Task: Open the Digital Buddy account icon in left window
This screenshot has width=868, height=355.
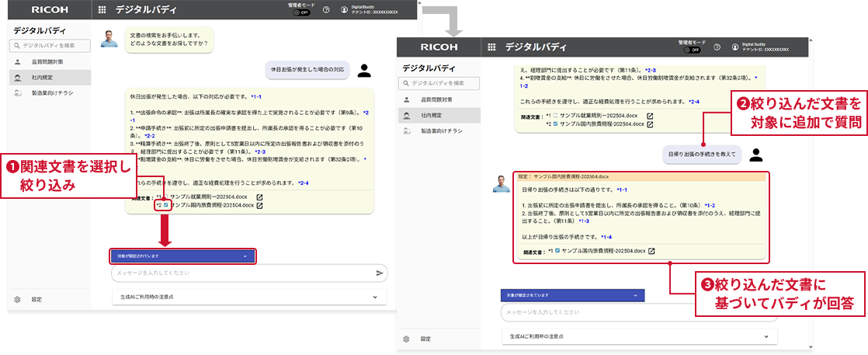Action: [x=345, y=10]
